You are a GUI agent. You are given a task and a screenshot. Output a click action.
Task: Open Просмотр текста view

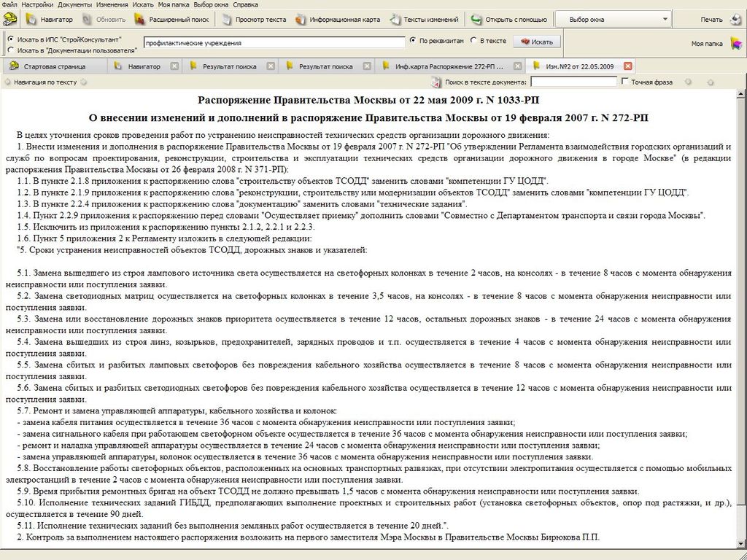click(254, 20)
